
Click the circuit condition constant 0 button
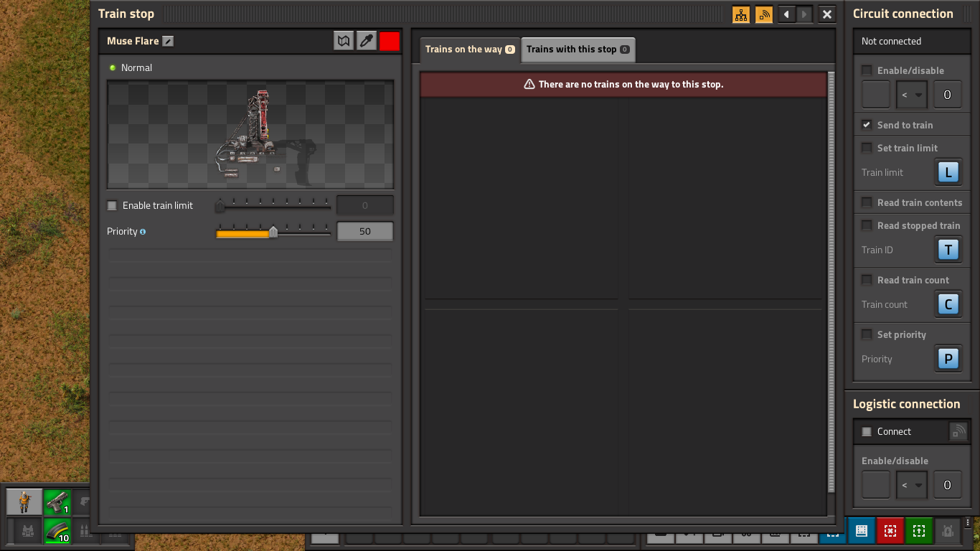pyautogui.click(x=948, y=95)
